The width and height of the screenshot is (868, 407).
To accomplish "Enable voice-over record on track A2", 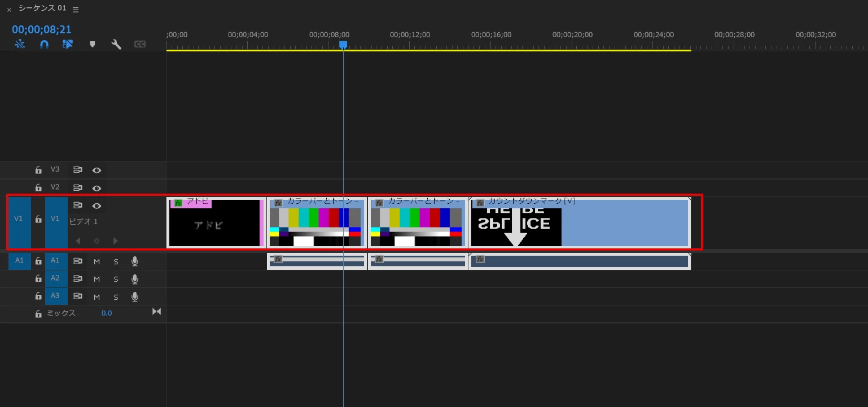I will pos(135,279).
